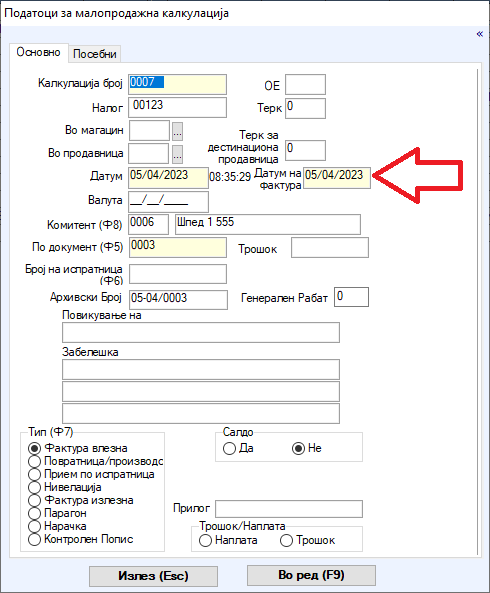Open the Основно tab
The image size is (490, 593).
click(39, 52)
